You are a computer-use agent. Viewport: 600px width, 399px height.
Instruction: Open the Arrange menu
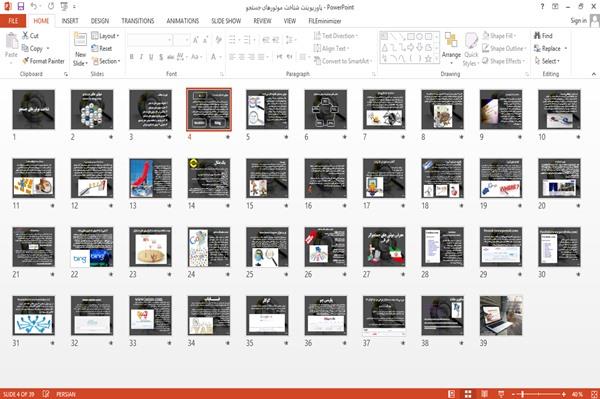point(451,49)
